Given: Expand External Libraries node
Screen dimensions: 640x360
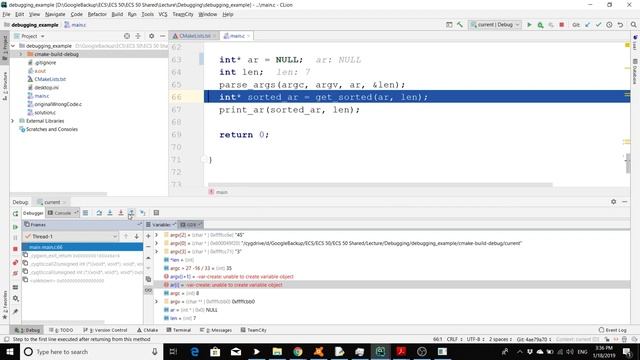Looking at the screenshot, I should click(x=13, y=121).
